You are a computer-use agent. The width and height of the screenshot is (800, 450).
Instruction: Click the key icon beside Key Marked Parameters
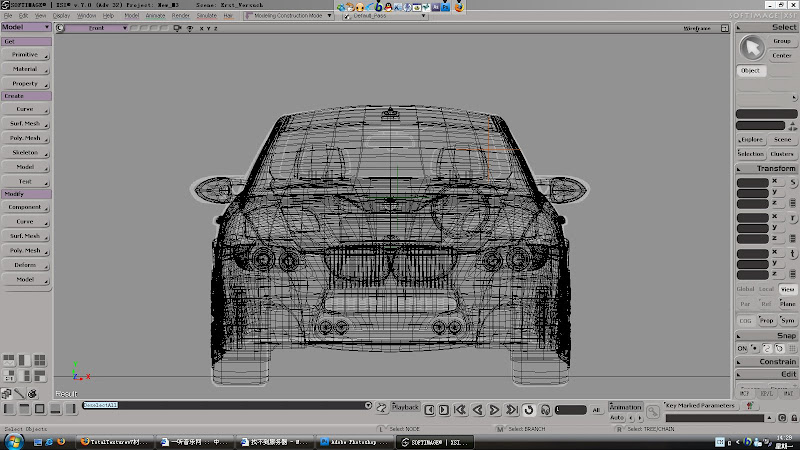click(652, 411)
